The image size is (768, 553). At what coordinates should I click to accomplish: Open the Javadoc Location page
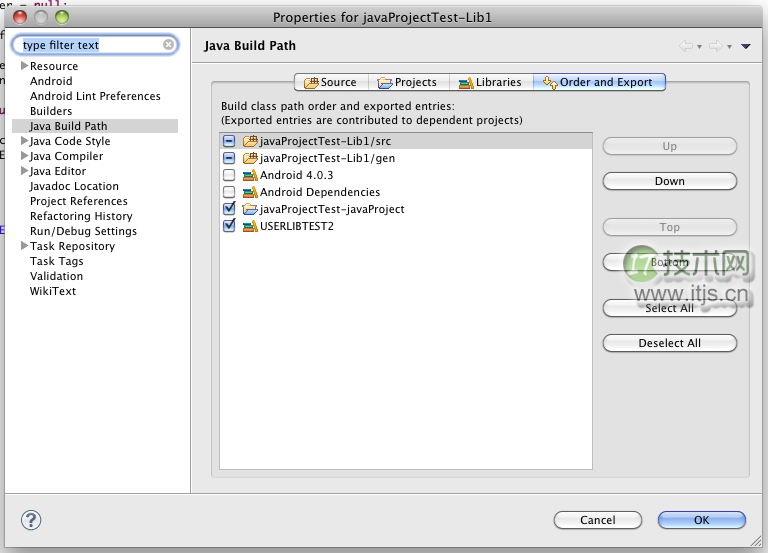tap(74, 186)
